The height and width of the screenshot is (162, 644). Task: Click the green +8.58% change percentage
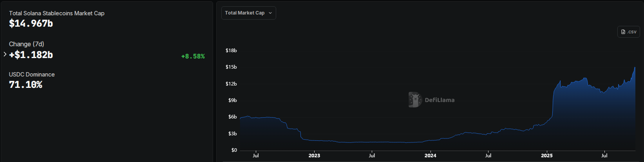193,56
